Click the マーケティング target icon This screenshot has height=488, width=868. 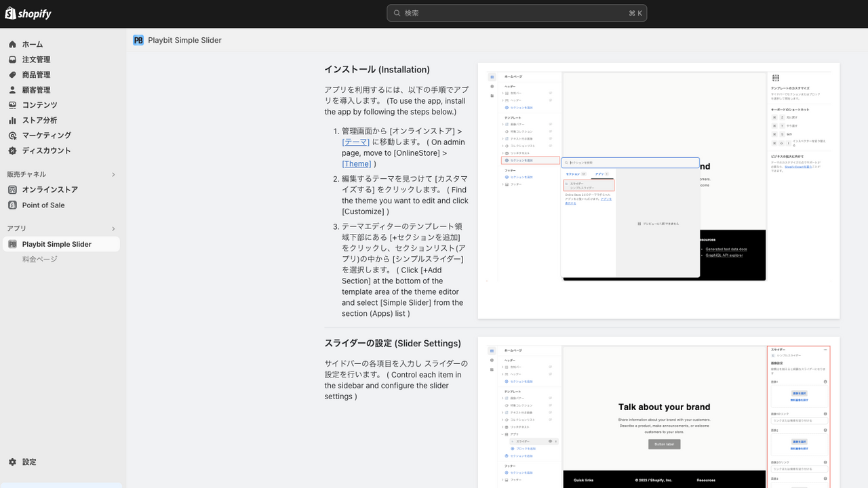tap(12, 135)
